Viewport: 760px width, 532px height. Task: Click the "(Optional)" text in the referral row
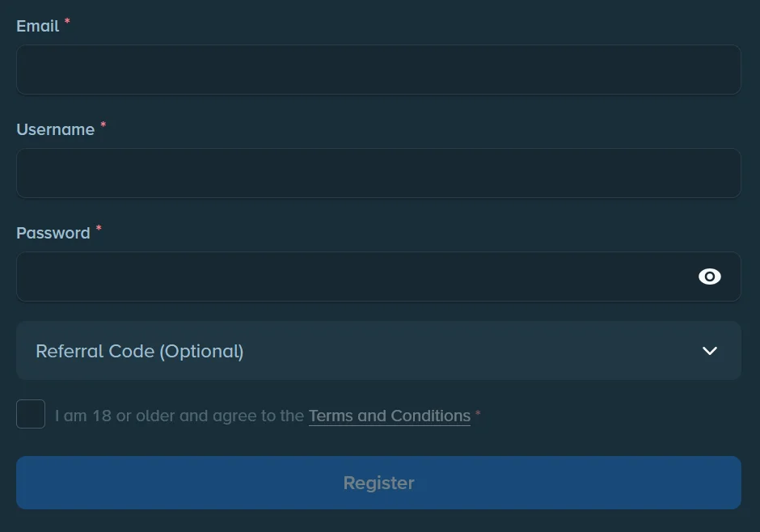(201, 352)
